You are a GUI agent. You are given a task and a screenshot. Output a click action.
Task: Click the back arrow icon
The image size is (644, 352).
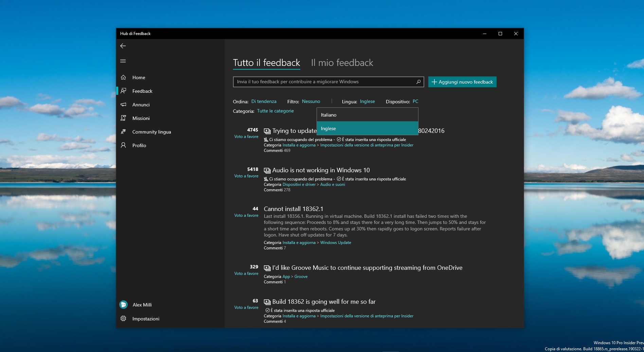123,46
